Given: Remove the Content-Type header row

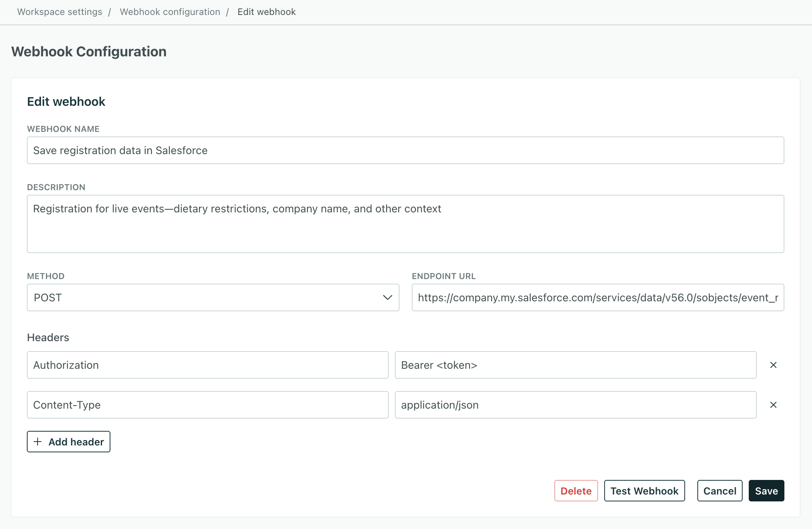Looking at the screenshot, I should point(773,405).
